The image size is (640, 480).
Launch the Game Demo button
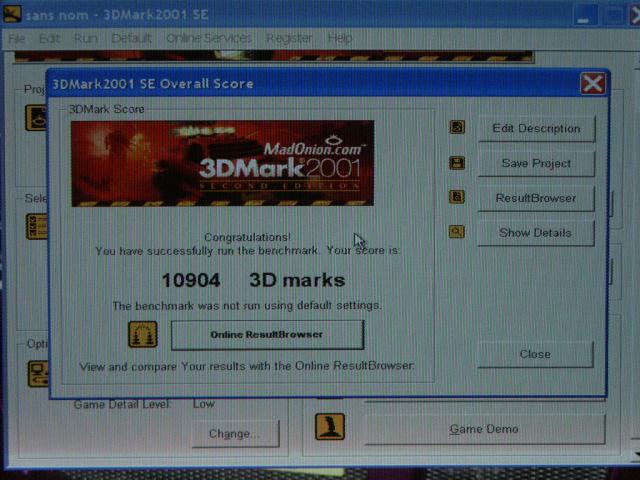[484, 429]
